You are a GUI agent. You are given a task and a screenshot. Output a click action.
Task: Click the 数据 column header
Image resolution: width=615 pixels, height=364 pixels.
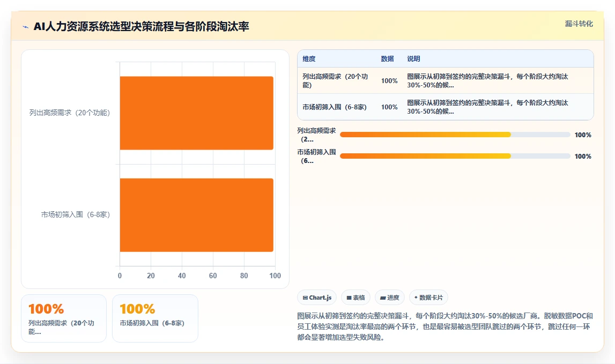pyautogui.click(x=387, y=59)
